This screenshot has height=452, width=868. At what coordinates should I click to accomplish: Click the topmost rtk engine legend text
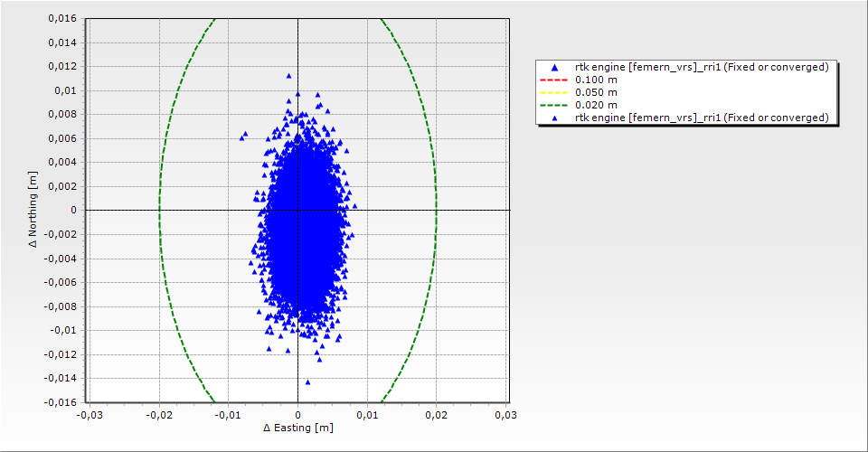[x=702, y=68]
